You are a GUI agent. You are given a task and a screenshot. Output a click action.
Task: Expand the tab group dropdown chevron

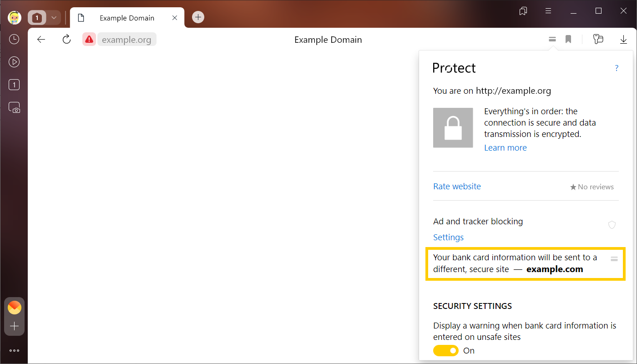[x=54, y=18]
